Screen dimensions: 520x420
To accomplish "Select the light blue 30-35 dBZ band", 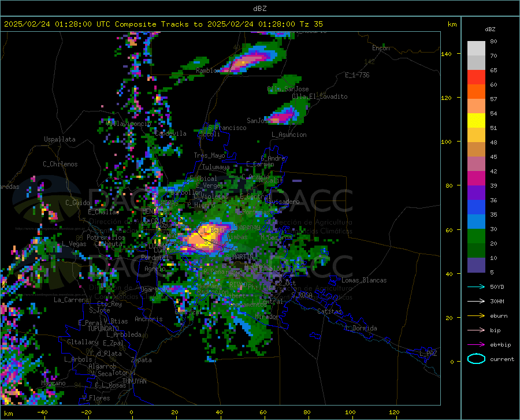I will click(x=476, y=222).
